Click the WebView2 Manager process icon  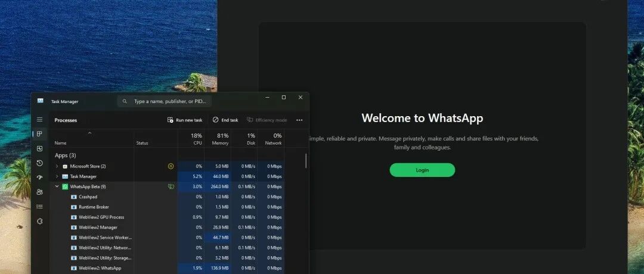click(x=74, y=227)
